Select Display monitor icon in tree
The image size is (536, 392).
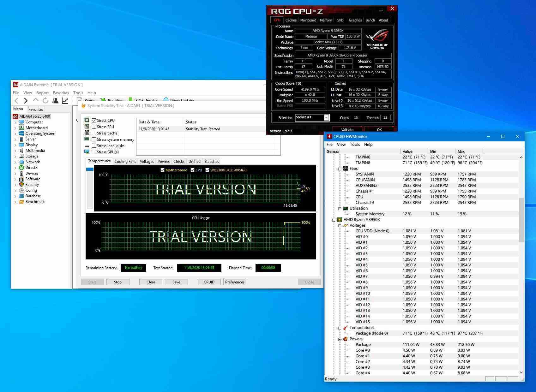point(21,145)
